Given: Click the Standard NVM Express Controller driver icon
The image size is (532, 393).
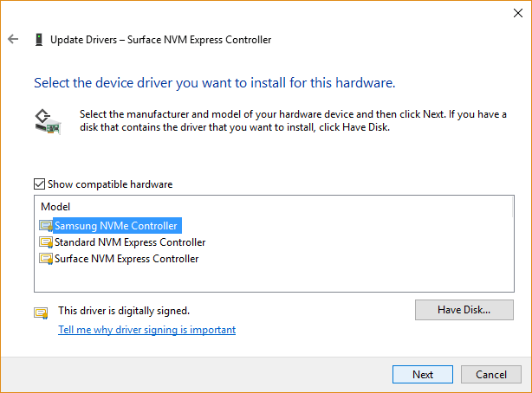Looking at the screenshot, I should (46, 242).
